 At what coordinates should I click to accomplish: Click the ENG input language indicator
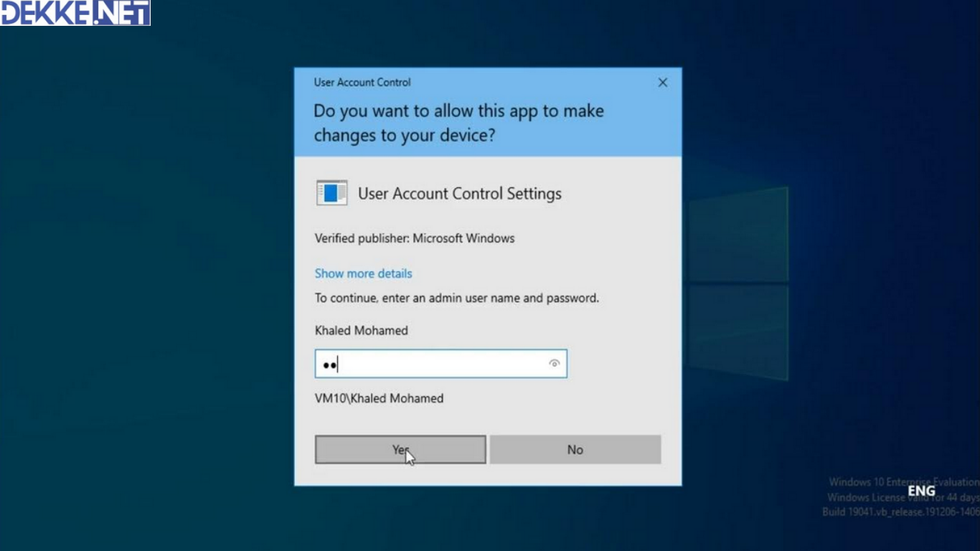click(x=922, y=491)
